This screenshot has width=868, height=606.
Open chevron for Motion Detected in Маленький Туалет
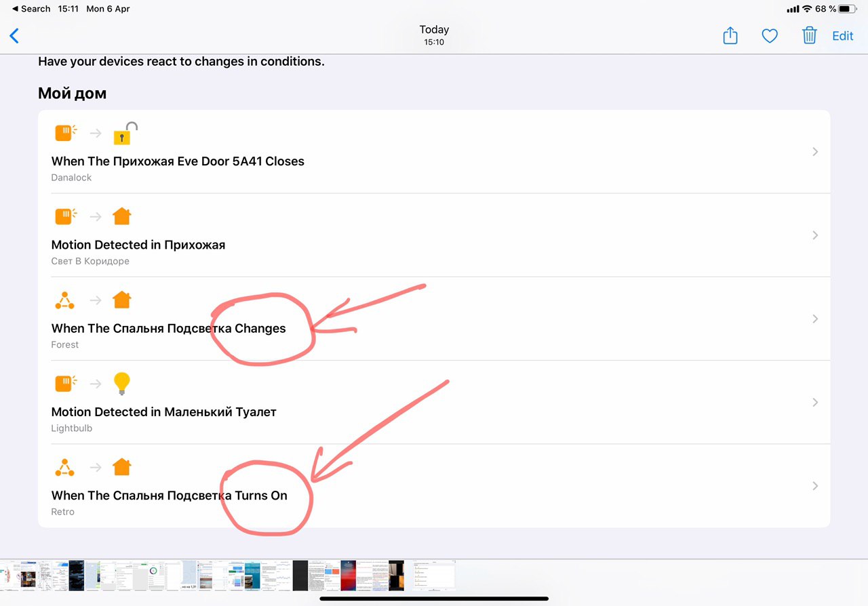click(x=815, y=403)
